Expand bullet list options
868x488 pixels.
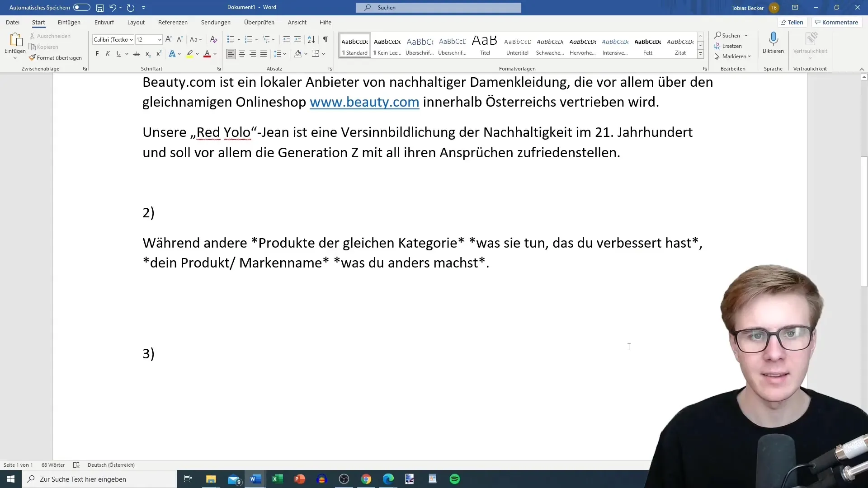[239, 40]
